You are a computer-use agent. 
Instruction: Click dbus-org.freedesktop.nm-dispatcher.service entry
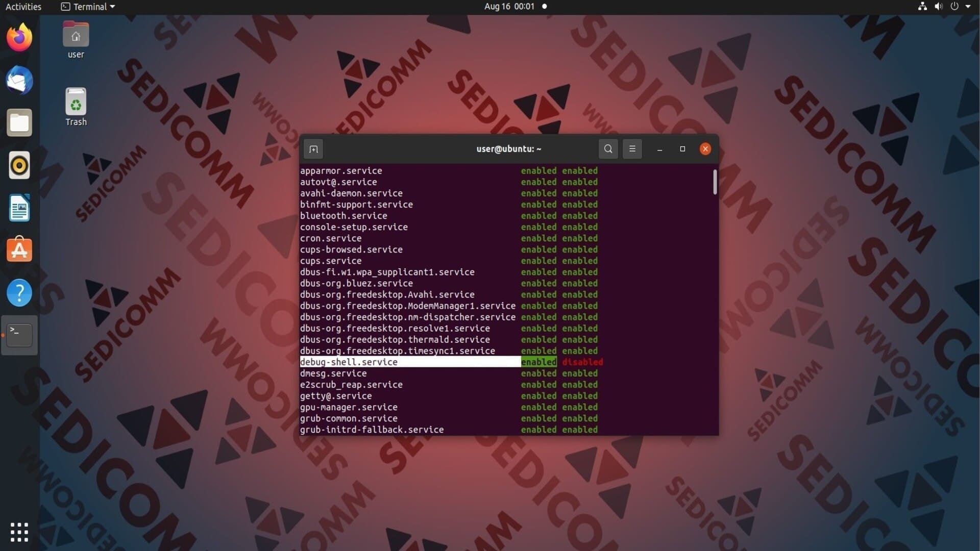408,317
